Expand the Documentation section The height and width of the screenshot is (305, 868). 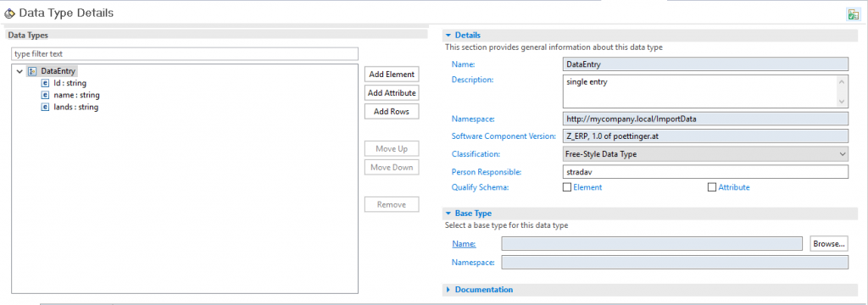448,290
